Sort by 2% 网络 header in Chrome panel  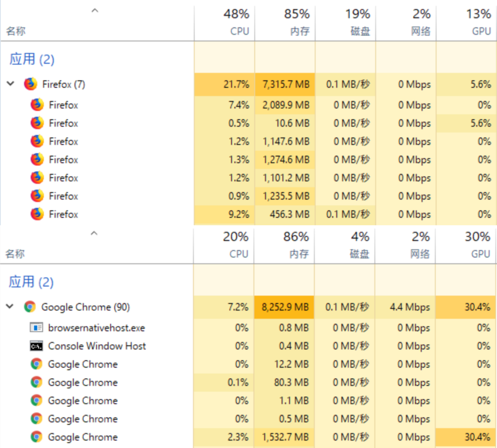point(406,245)
